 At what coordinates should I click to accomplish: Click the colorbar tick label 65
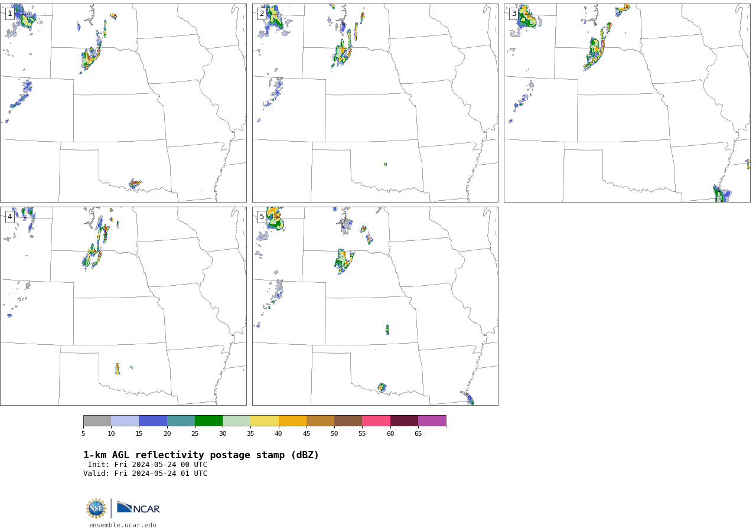tap(418, 434)
